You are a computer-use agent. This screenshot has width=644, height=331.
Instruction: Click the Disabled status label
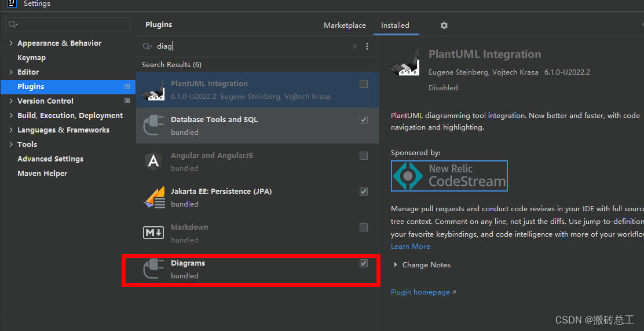click(442, 88)
